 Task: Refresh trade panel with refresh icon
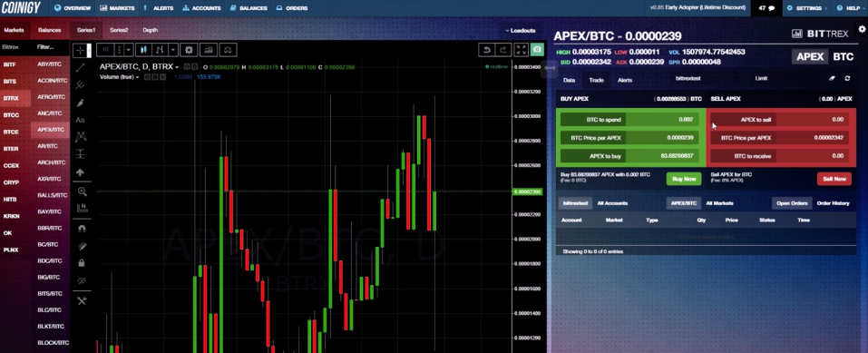click(x=847, y=79)
